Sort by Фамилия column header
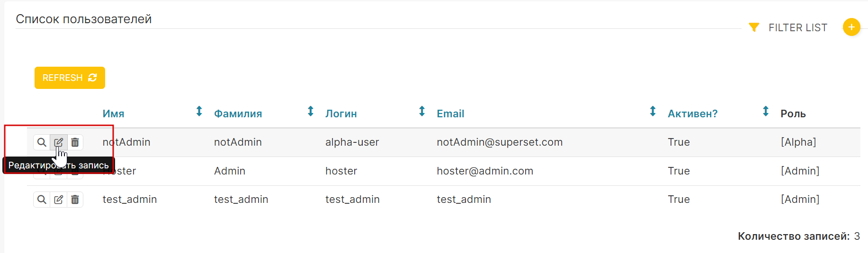 [x=238, y=113]
